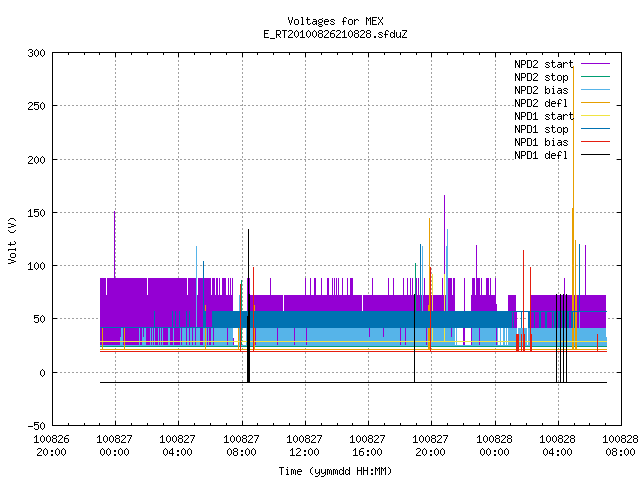Click the purple spike reaching 150 V at 100827 00:00
This screenshot has height=480, width=640.
tap(115, 245)
